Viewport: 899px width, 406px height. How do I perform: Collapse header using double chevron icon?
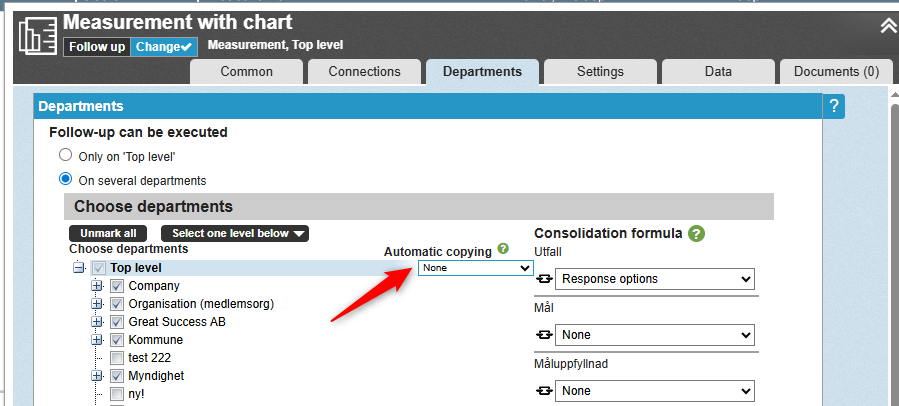point(888,26)
